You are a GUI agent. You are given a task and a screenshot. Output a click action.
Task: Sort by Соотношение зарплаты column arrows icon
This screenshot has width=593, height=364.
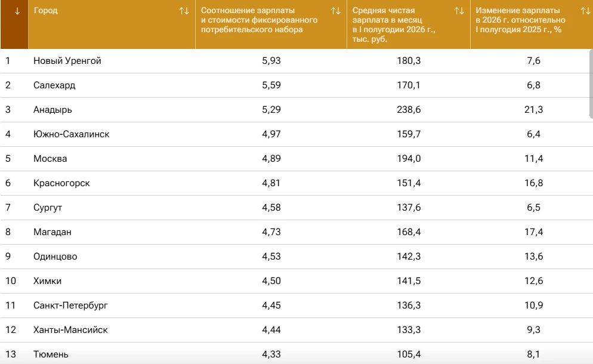tap(335, 11)
